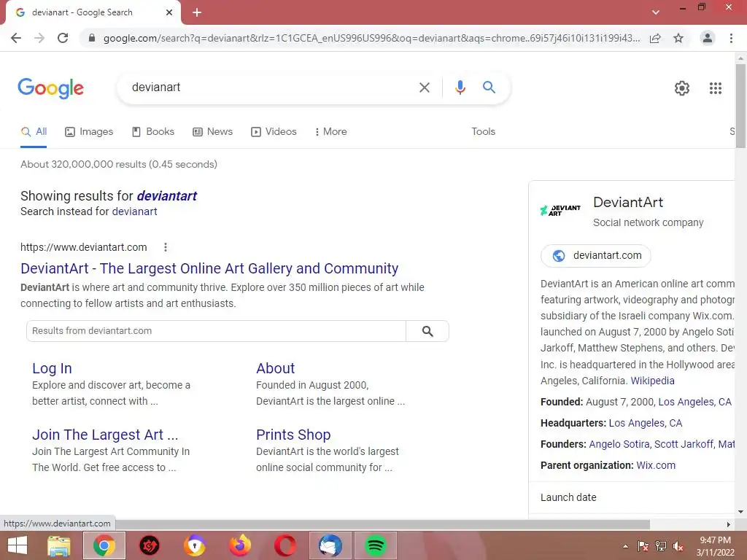Switch to the Books tab
This screenshot has height=560, width=747.
153,131
